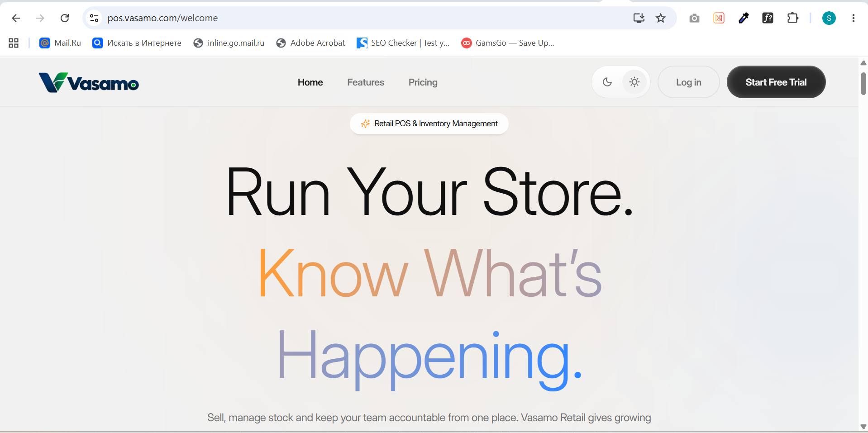Open the Chrome three-dot menu
The width and height of the screenshot is (868, 433).
[x=853, y=18]
